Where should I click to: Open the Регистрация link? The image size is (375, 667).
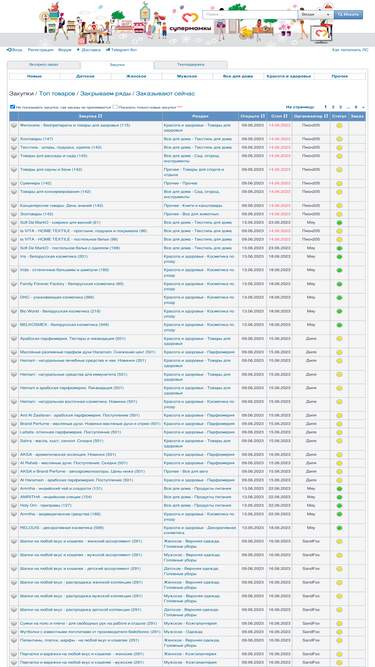point(41,50)
